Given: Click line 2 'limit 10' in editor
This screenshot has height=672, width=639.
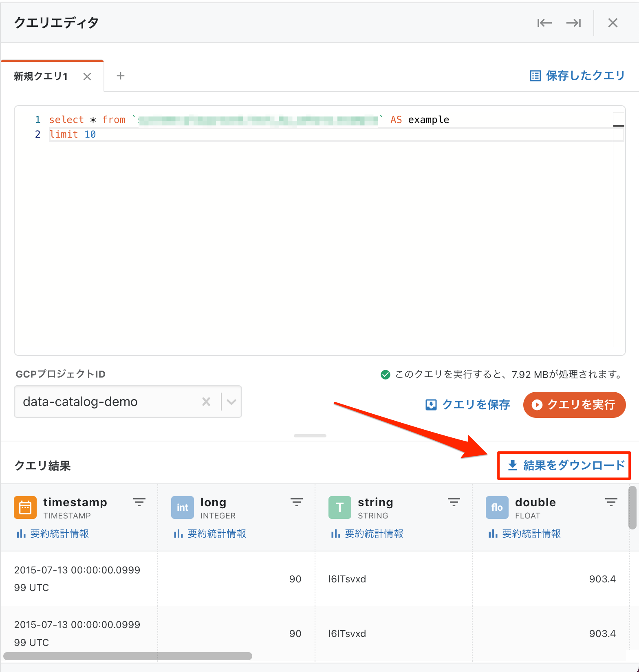Looking at the screenshot, I should [73, 134].
